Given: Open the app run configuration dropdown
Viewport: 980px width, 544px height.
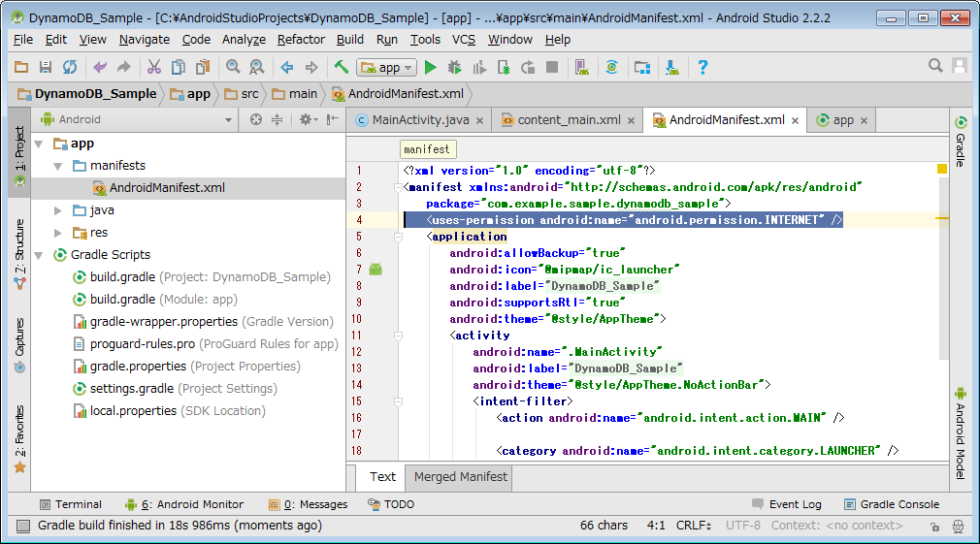Looking at the screenshot, I should [x=387, y=67].
